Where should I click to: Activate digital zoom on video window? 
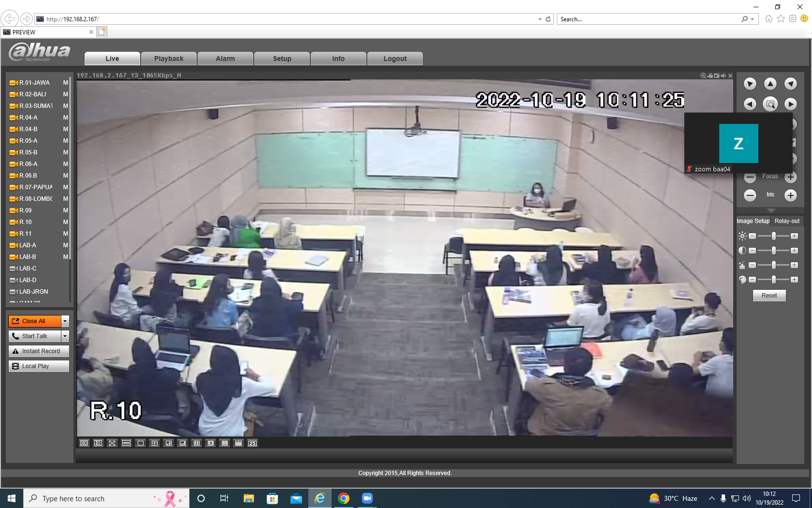pyautogui.click(x=703, y=75)
